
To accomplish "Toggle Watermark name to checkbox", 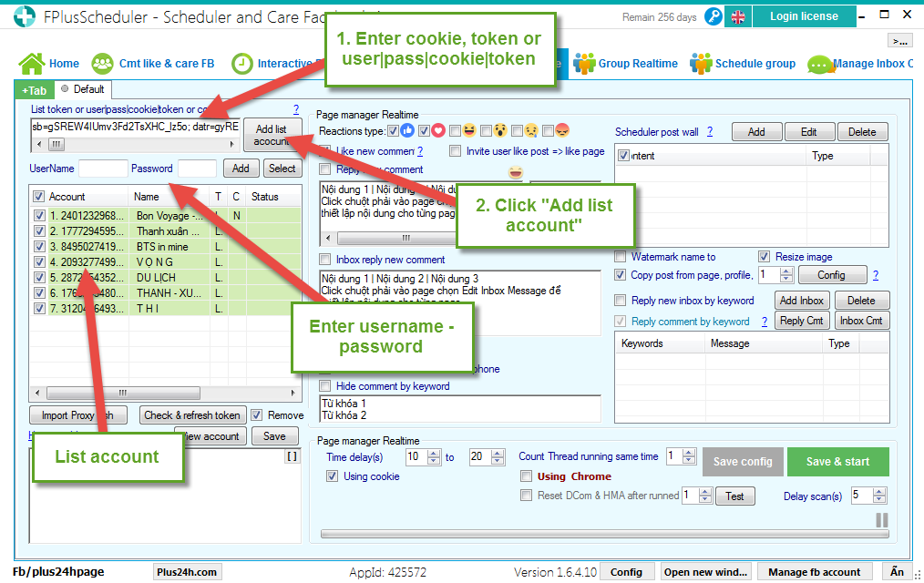I will [620, 256].
